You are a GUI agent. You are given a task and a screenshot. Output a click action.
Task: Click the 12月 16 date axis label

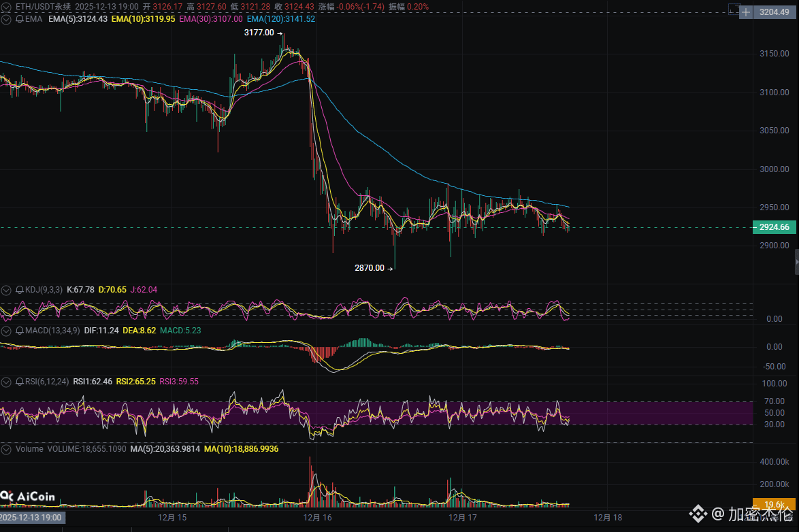coord(317,518)
